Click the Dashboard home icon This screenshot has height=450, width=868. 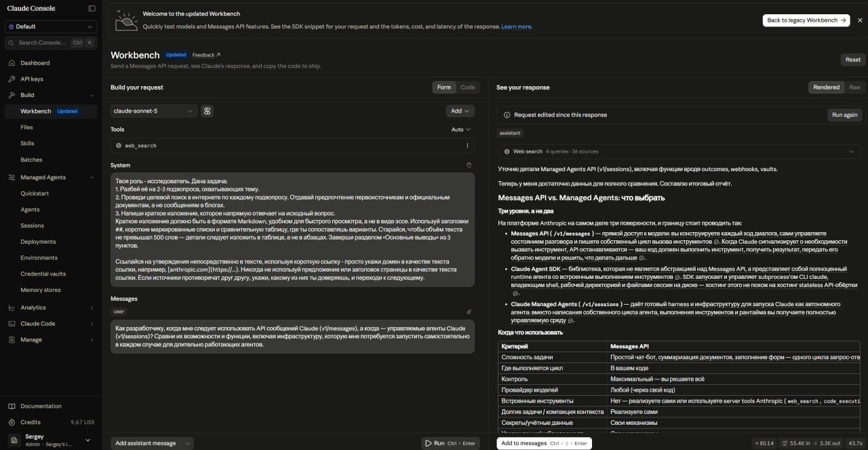[12, 63]
